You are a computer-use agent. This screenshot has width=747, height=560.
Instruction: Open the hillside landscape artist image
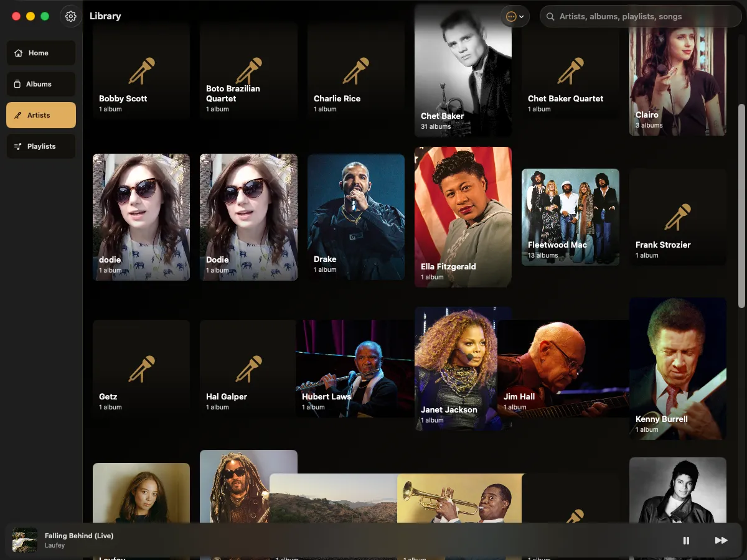point(334,500)
